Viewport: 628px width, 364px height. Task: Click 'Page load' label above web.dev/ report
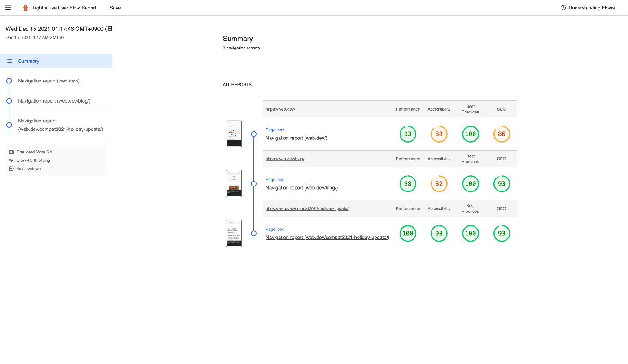(x=275, y=130)
